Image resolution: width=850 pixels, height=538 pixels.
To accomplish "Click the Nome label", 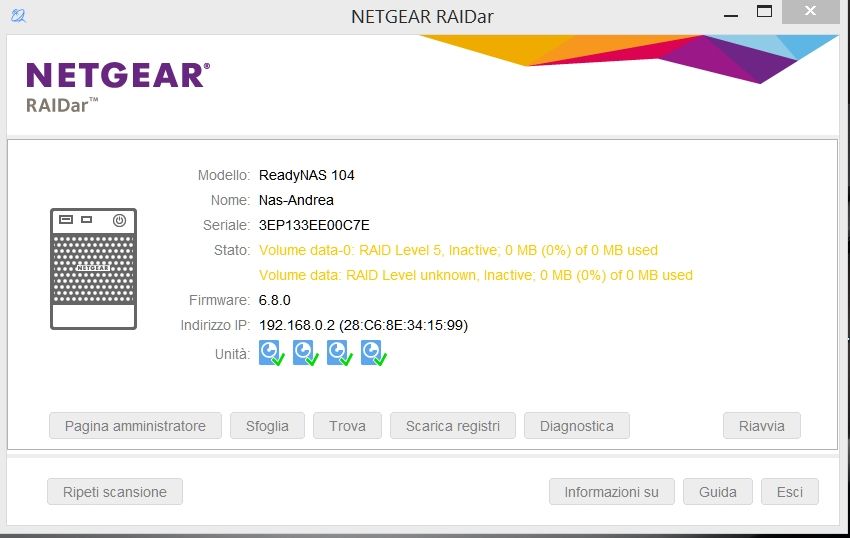I will tap(230, 200).
